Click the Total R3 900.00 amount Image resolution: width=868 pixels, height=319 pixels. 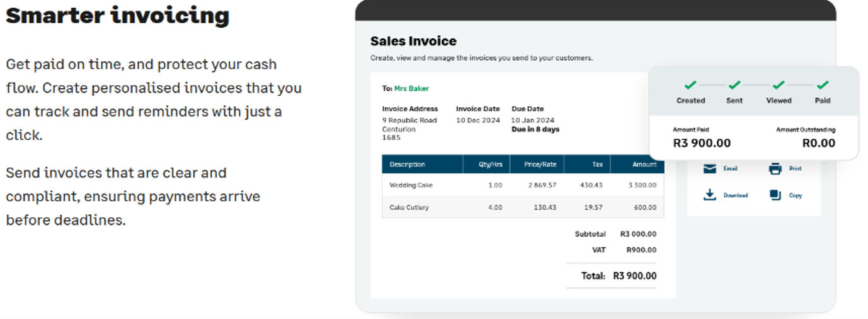(x=634, y=275)
